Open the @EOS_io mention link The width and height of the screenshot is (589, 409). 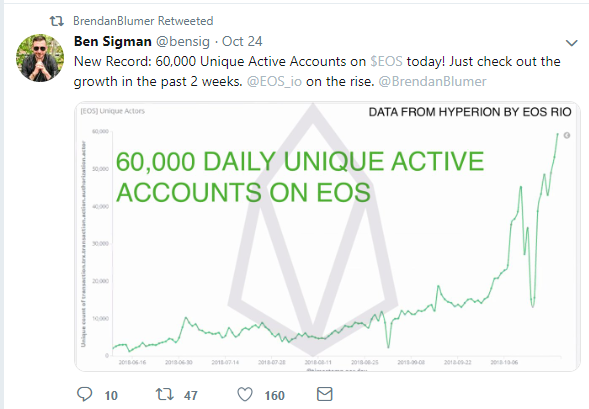point(274,81)
